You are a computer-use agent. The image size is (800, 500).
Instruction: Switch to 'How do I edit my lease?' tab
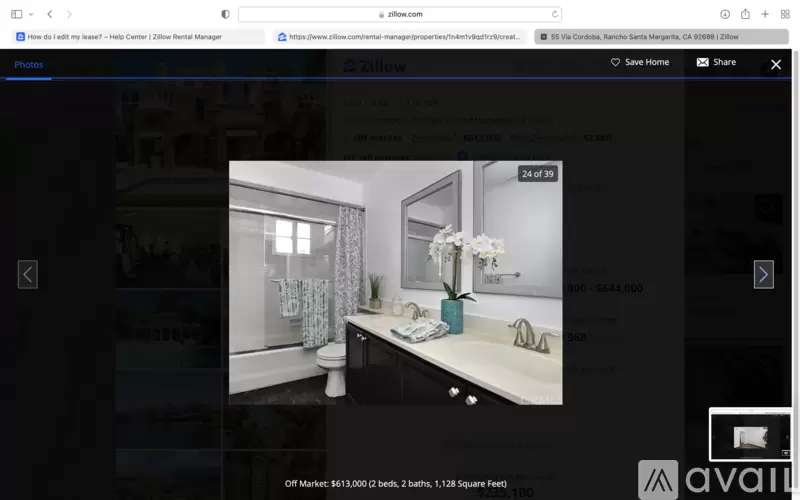(x=138, y=37)
